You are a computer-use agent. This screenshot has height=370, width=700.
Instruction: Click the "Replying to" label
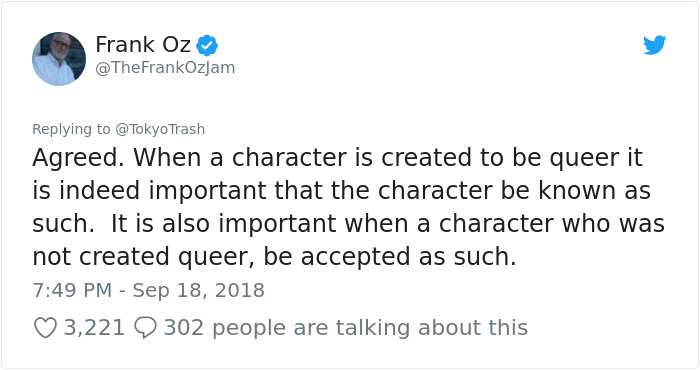pos(71,129)
